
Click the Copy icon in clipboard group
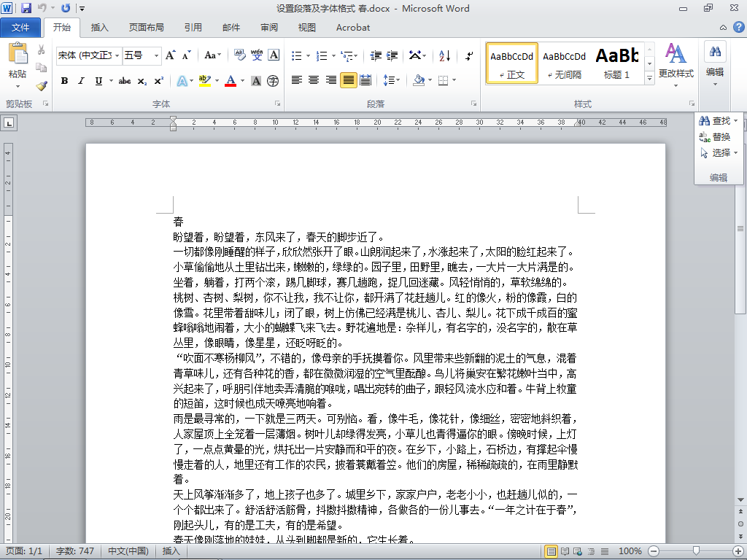point(42,68)
